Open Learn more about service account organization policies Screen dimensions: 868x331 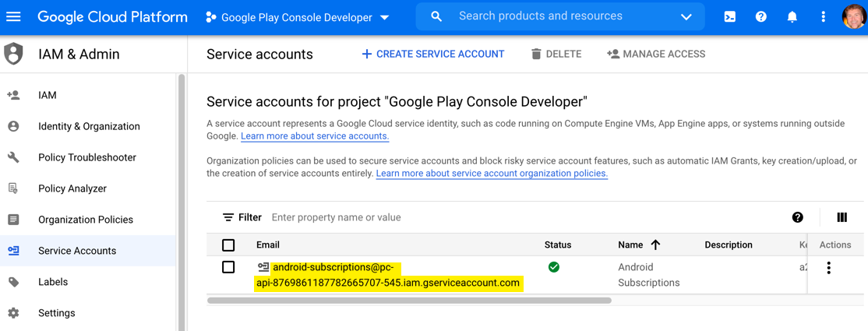492,174
